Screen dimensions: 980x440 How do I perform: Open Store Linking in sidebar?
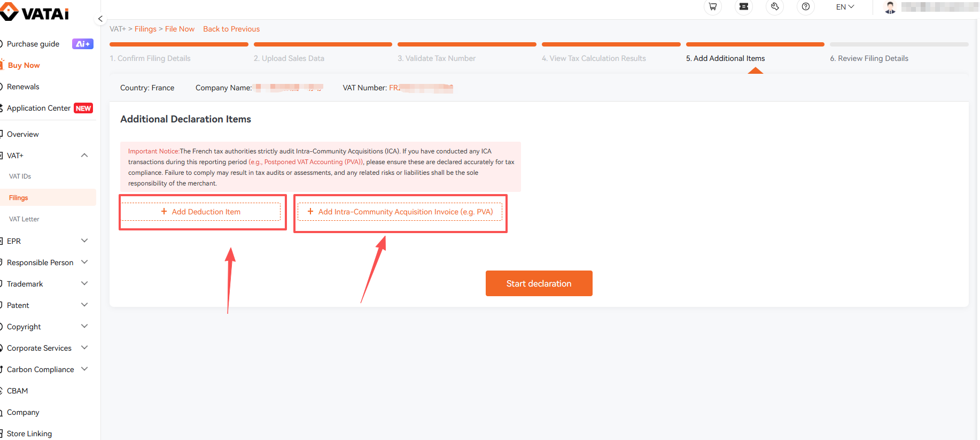coord(29,434)
